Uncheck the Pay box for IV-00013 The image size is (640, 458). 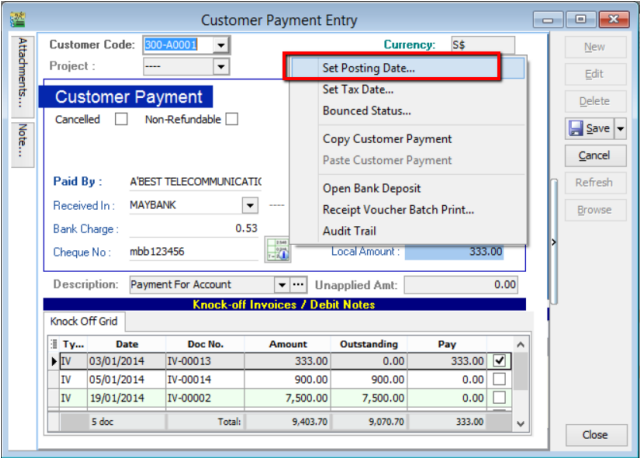[x=499, y=361]
